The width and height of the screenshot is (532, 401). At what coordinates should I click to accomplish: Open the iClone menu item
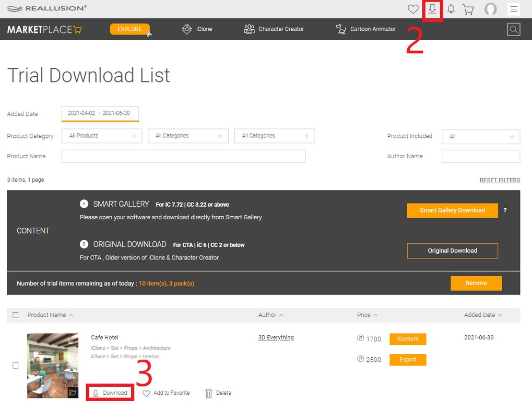point(204,29)
